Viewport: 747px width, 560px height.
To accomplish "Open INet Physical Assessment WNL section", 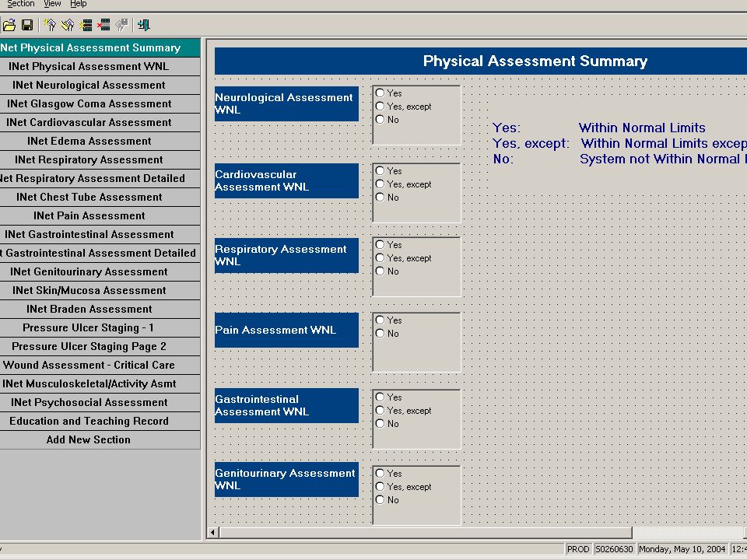I will point(100,66).
